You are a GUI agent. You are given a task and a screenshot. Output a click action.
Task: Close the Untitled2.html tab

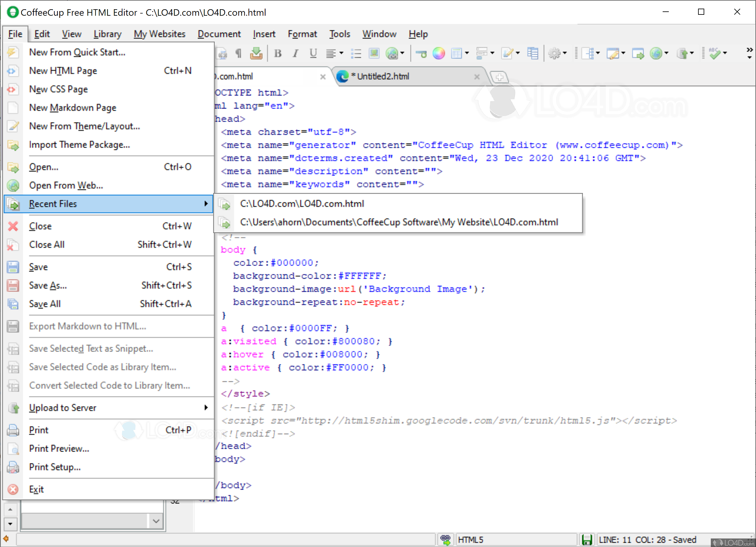(x=477, y=77)
